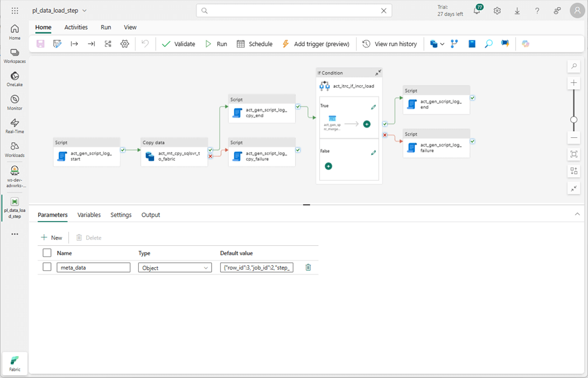Collapse the bottom properties panel chevron
The image size is (588, 378).
577,214
